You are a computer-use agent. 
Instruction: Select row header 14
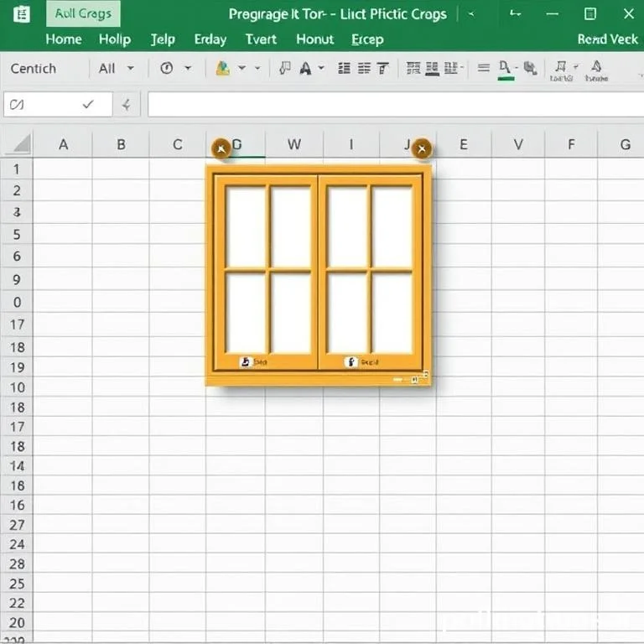point(17,466)
